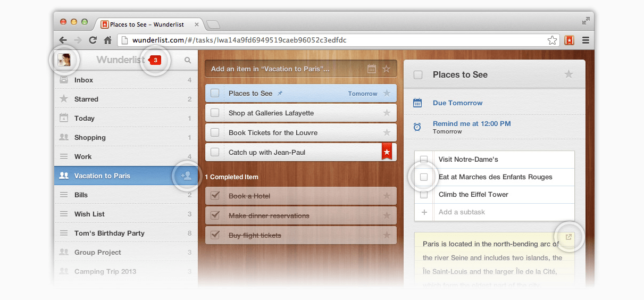Image resolution: width=644 pixels, height=300 pixels.
Task: Click the due date calendar icon
Action: (x=417, y=103)
